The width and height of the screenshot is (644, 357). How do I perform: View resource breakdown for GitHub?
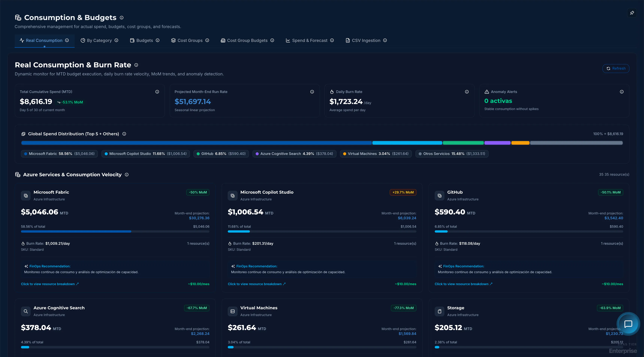[x=463, y=284]
